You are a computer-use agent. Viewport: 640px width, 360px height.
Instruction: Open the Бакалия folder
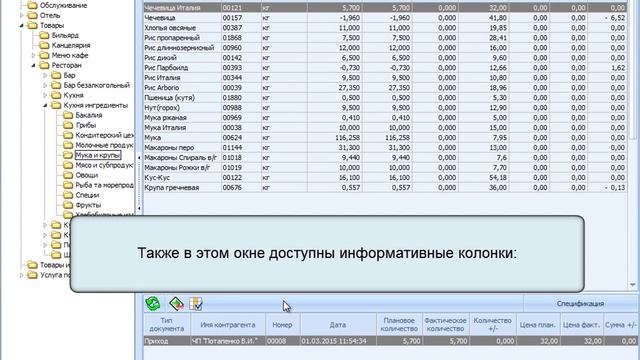coord(89,115)
